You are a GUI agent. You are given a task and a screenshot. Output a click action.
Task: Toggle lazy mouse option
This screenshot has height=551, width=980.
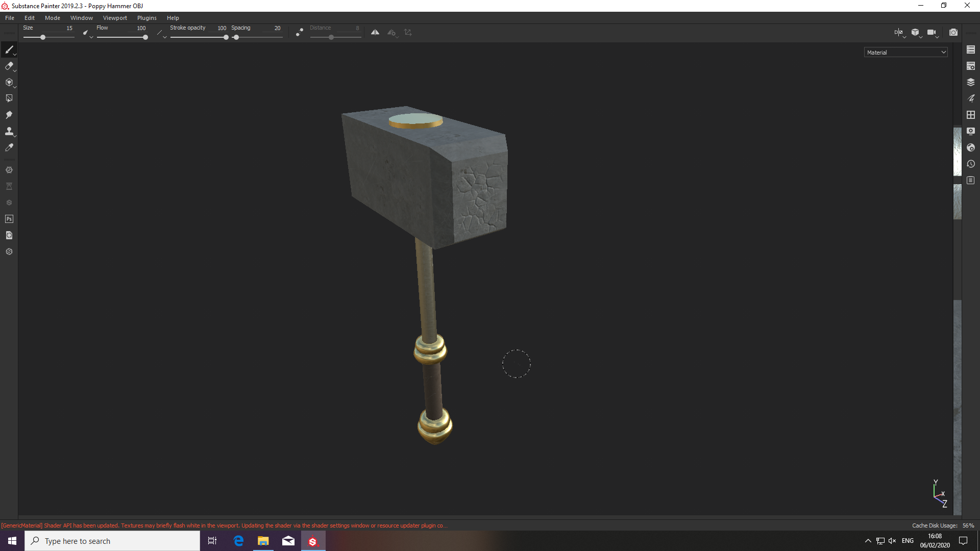[300, 32]
